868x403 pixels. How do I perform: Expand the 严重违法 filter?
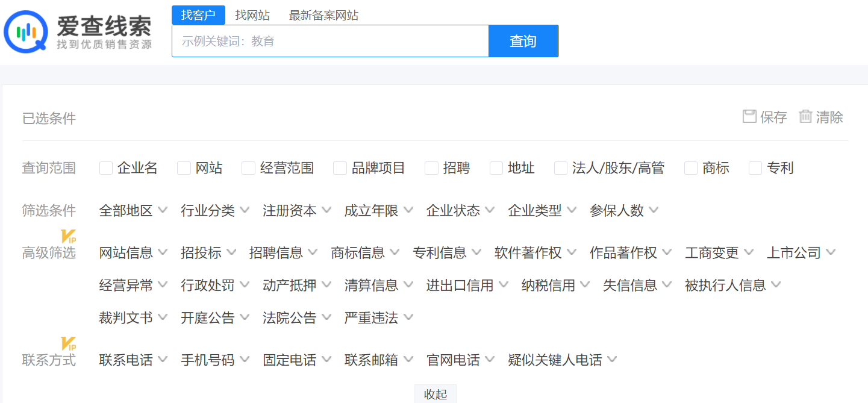click(379, 317)
